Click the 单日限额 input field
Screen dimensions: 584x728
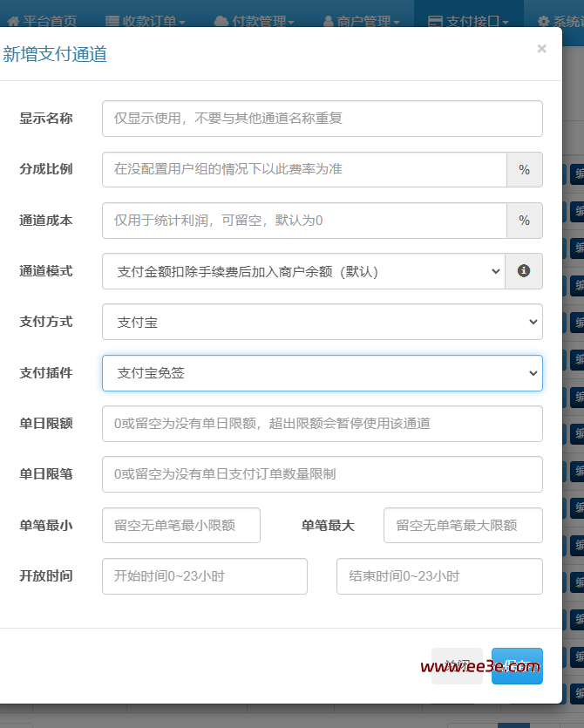tap(322, 424)
